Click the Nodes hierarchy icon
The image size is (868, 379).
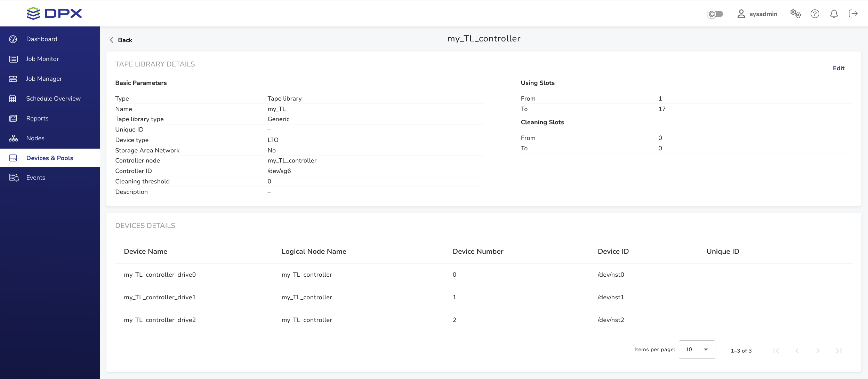click(x=13, y=138)
